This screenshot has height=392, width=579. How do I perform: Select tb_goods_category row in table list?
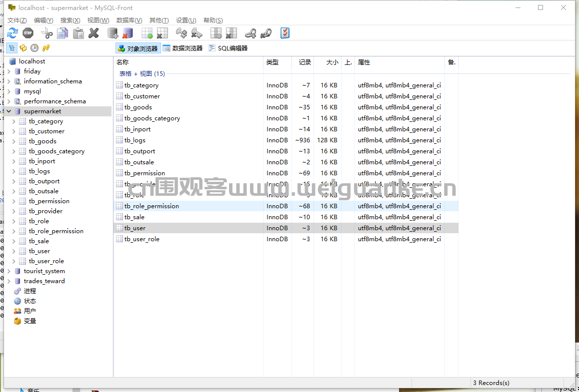[x=286, y=118]
